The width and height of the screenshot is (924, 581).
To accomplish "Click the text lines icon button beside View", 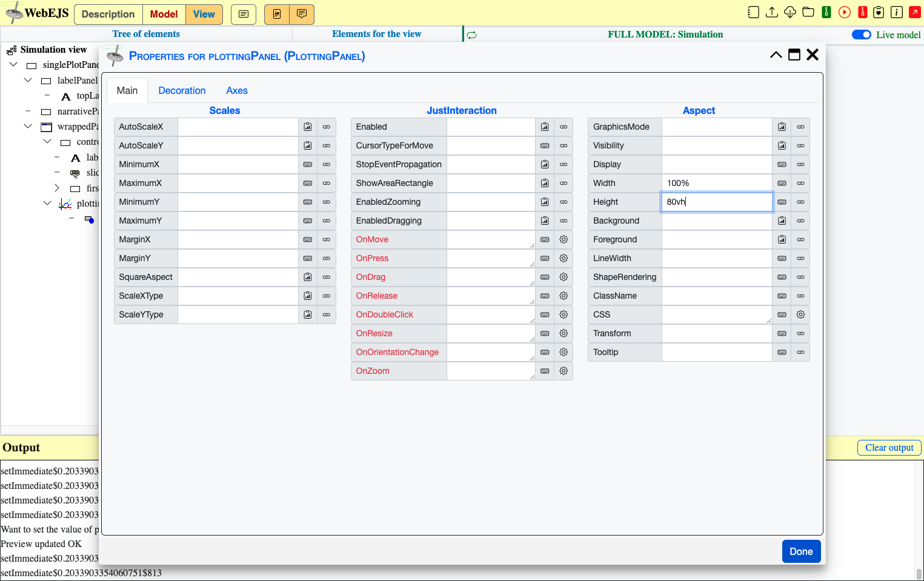I will [244, 14].
